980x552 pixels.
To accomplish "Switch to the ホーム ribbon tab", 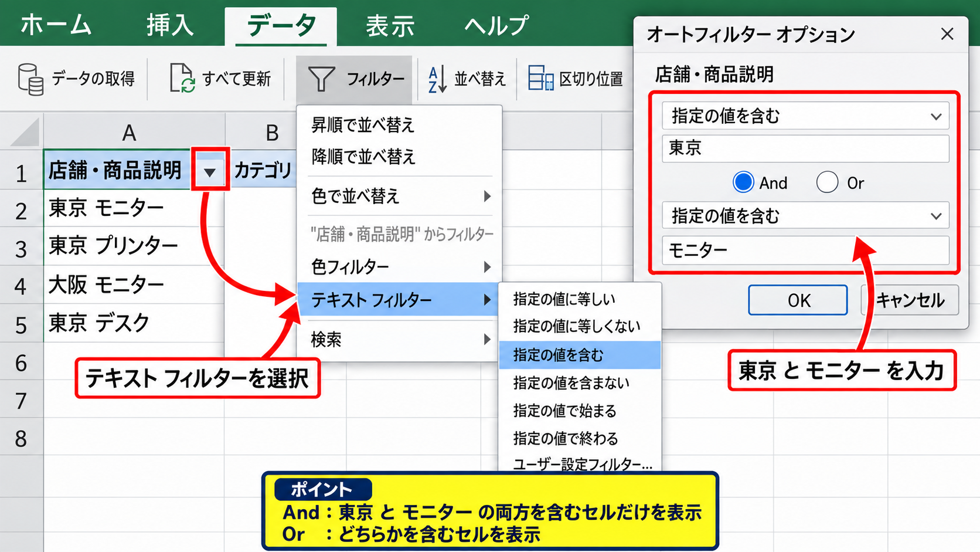I will (56, 25).
